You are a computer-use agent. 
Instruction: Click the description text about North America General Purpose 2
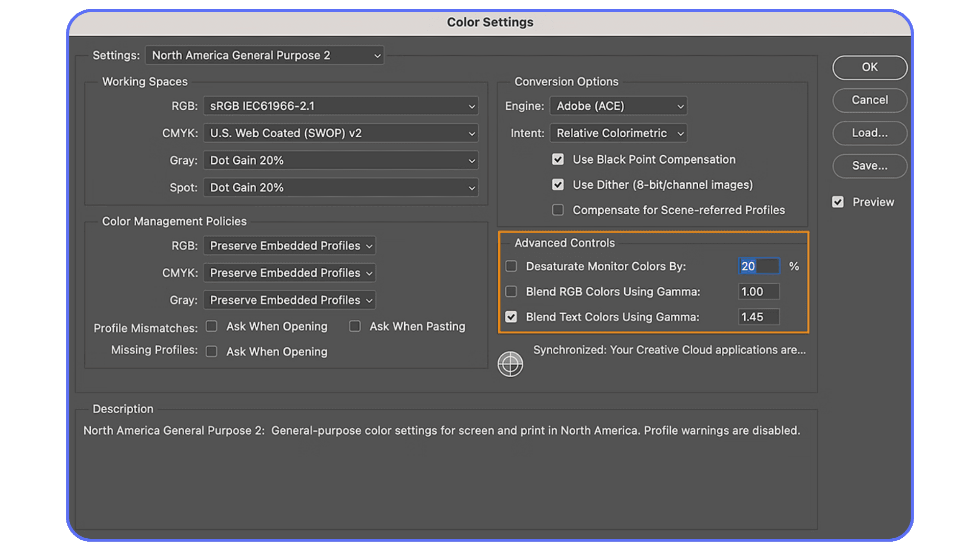click(x=442, y=431)
